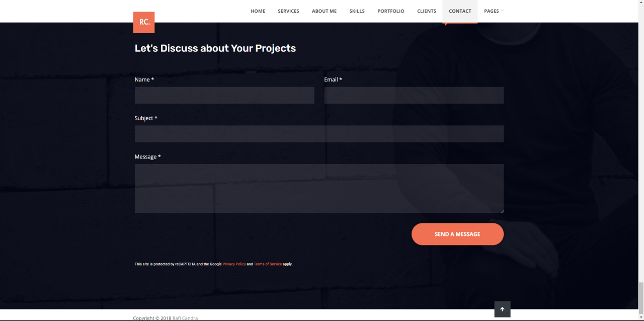
Task: Click the scroll-to-top arrow button
Action: click(x=502, y=309)
